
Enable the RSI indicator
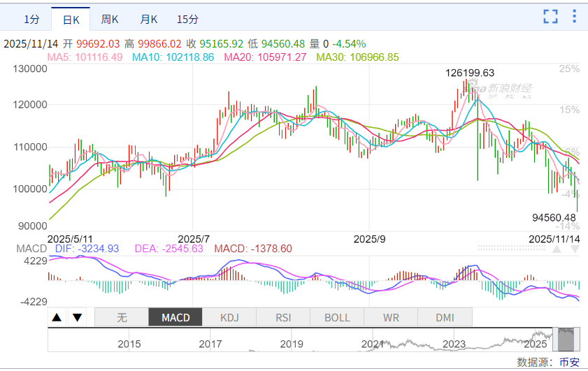283,318
